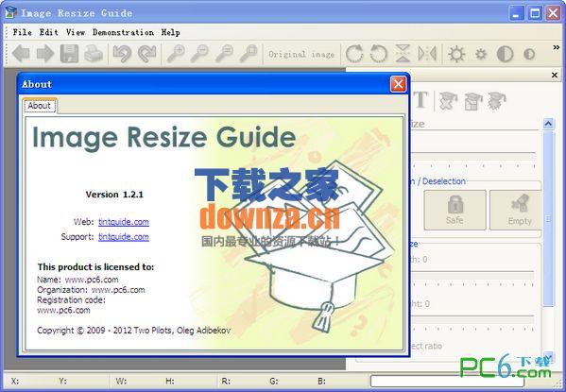Click the width slider track in side panel
This screenshot has width=566, height=392.
point(473,276)
